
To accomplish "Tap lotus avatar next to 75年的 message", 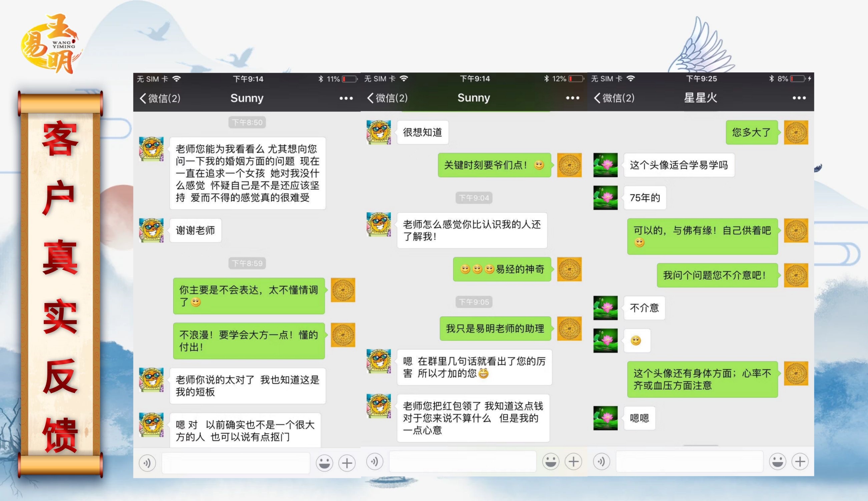I will click(x=605, y=198).
